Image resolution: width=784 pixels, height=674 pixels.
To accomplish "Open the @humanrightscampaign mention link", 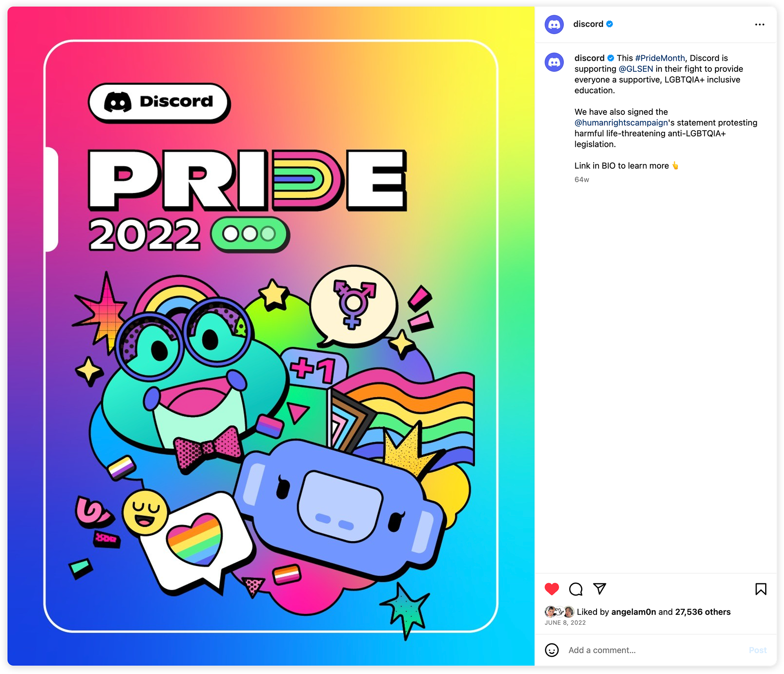I will click(x=621, y=123).
